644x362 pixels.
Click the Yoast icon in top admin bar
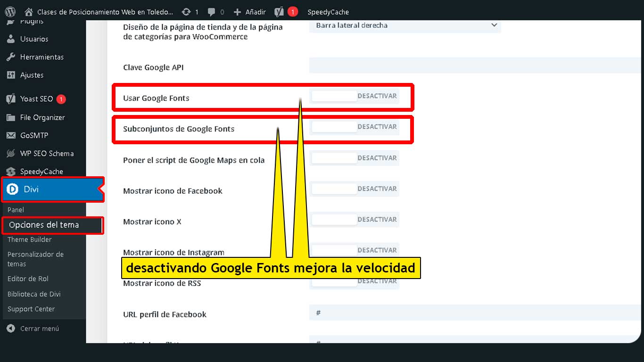pos(279,12)
